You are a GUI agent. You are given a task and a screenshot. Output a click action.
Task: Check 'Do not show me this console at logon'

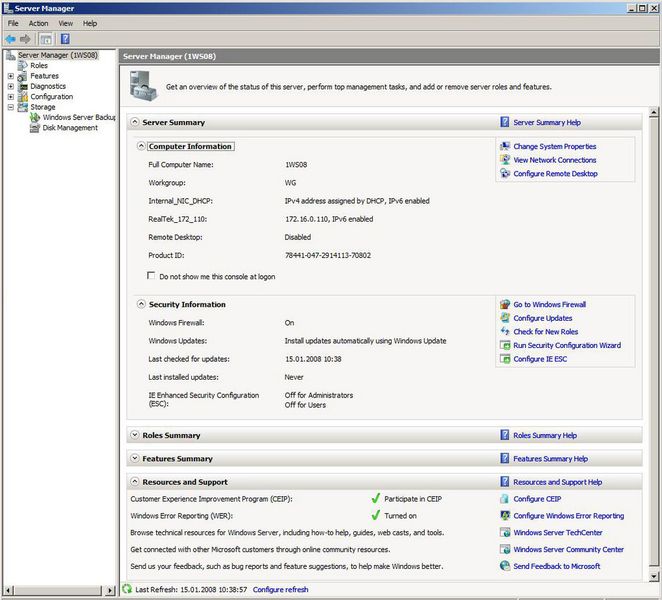tap(151, 276)
